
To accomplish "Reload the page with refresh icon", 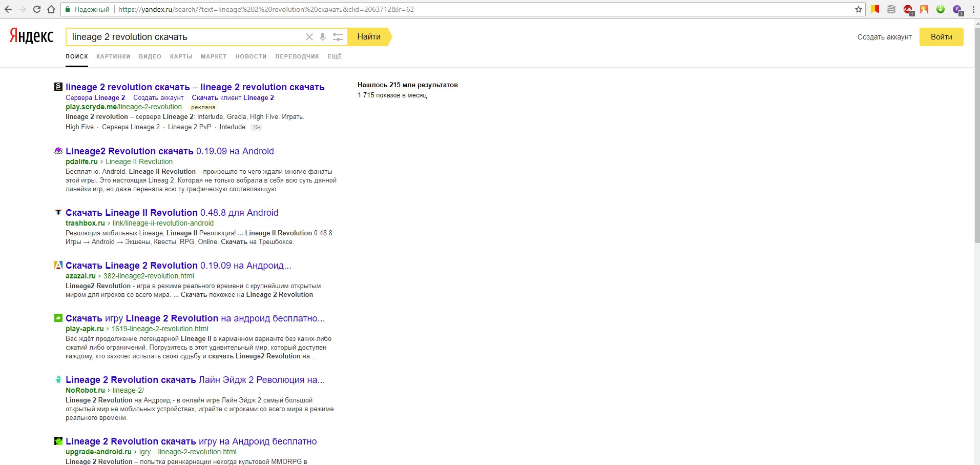I will pos(37,9).
